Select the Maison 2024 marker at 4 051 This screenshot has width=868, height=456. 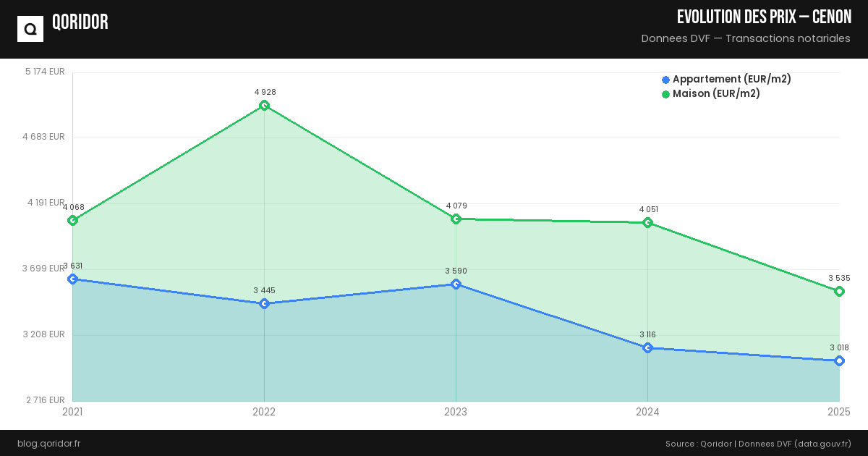pyautogui.click(x=647, y=222)
